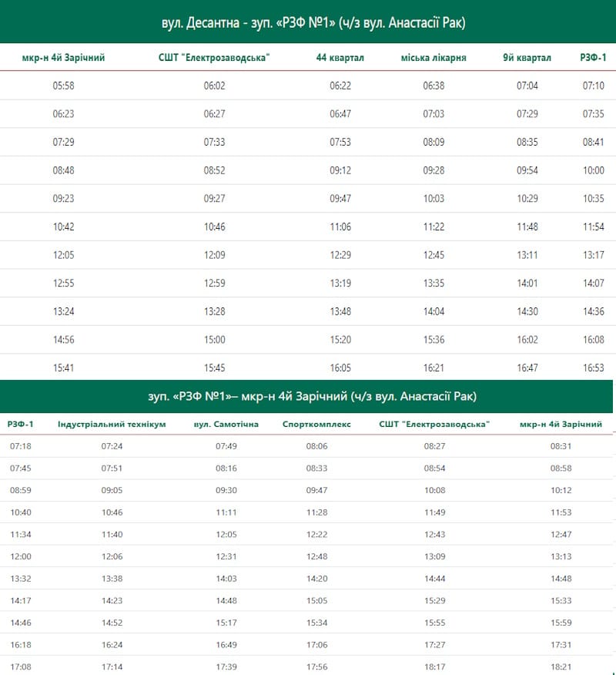Click the Спорткомплекс column header
Image resolution: width=616 pixels, height=675 pixels.
coord(316,424)
